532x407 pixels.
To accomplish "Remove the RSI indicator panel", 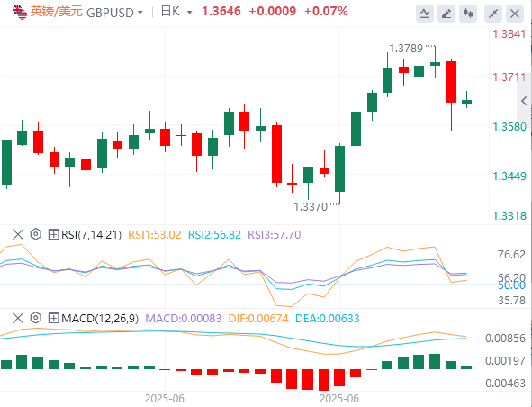I will click(18, 234).
